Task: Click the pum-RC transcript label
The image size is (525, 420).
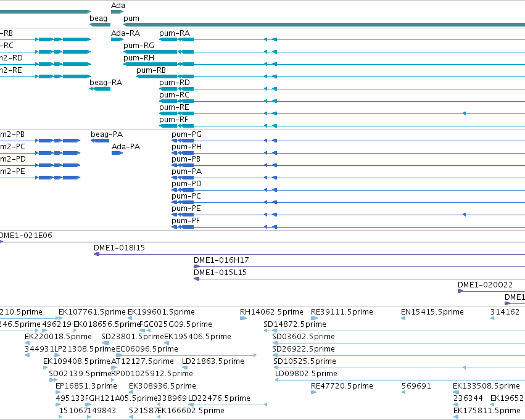Action: (x=174, y=95)
